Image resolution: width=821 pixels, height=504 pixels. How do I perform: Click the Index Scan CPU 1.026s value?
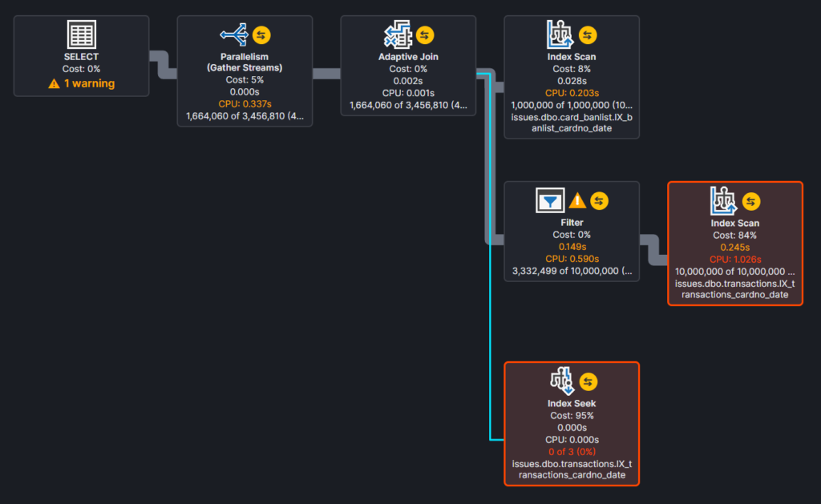click(x=735, y=259)
